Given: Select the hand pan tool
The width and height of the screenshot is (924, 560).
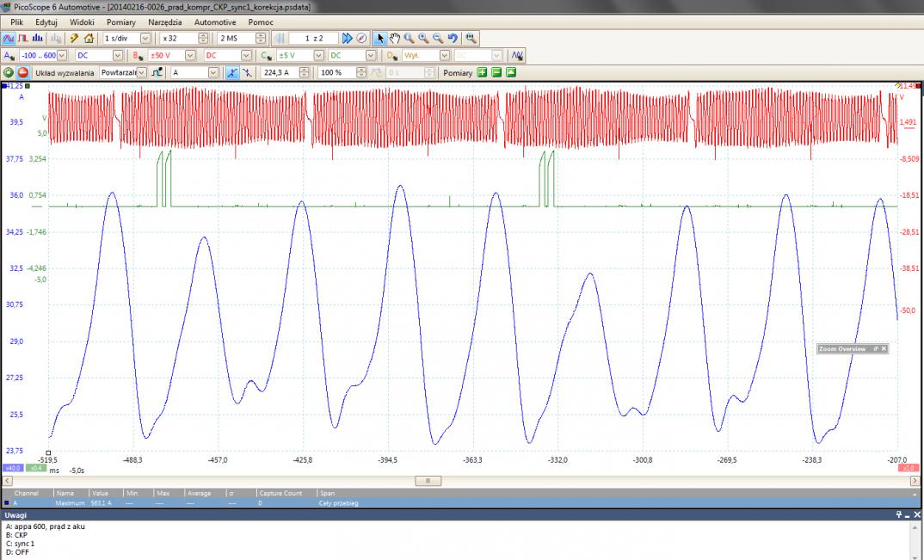Looking at the screenshot, I should tap(395, 38).
